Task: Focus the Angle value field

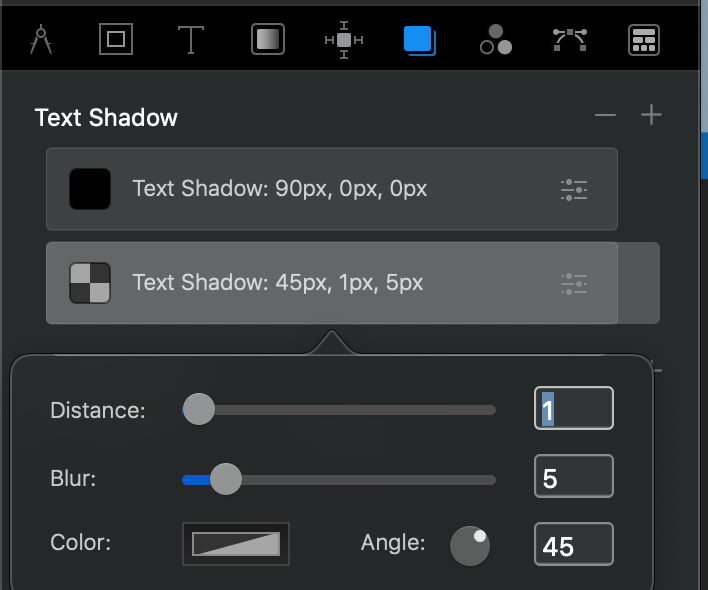Action: (573, 546)
